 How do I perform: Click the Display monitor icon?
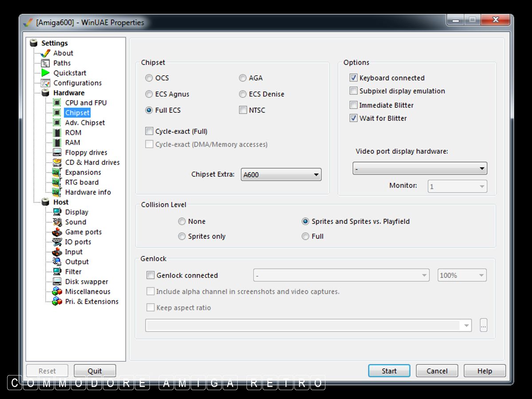click(x=57, y=212)
